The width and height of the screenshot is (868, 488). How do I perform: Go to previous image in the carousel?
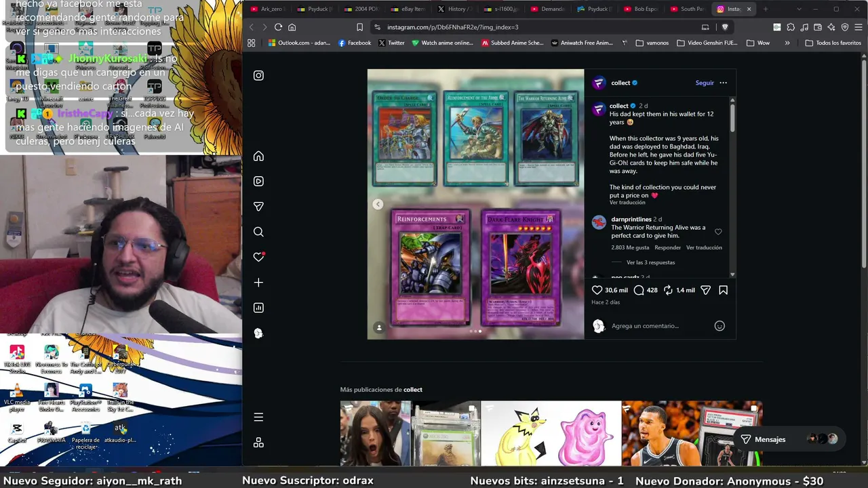tap(378, 204)
